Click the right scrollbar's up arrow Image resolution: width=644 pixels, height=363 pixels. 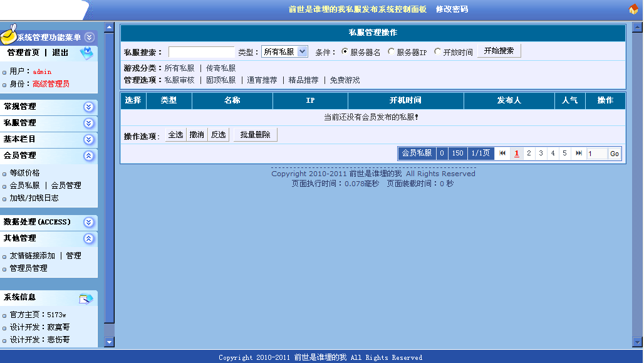637,28
